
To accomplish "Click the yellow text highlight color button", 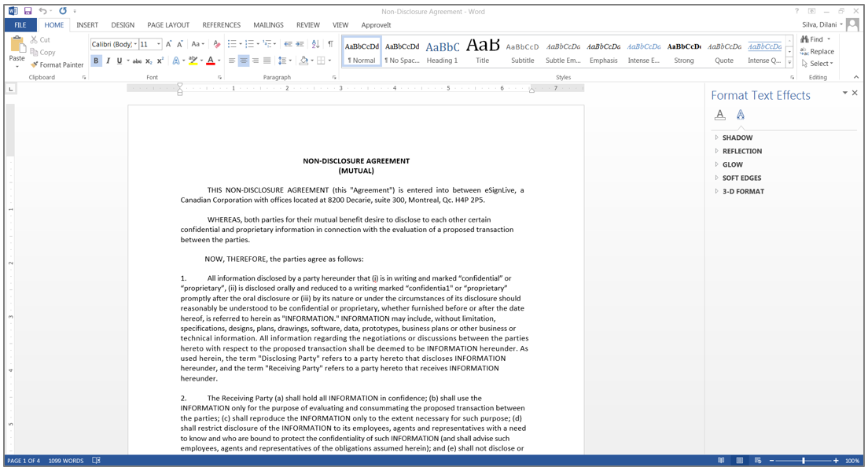I will coord(193,61).
